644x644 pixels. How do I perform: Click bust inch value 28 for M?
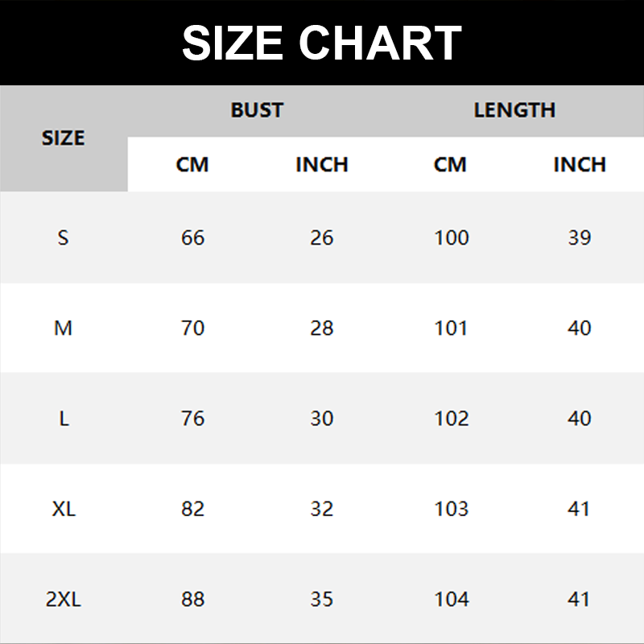(x=322, y=328)
